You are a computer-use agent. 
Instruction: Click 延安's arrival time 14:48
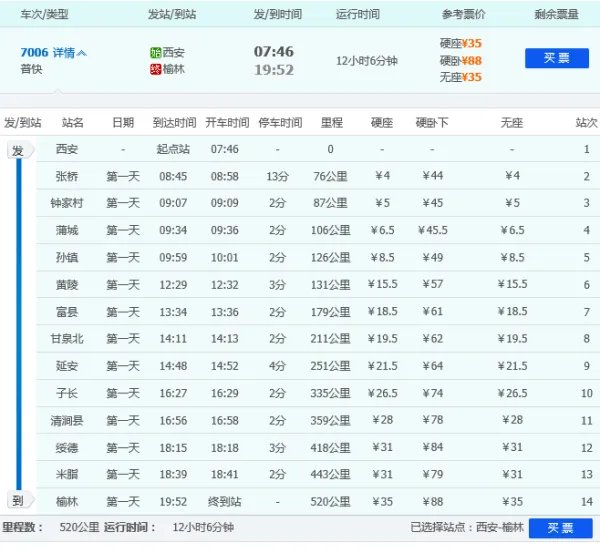click(173, 366)
